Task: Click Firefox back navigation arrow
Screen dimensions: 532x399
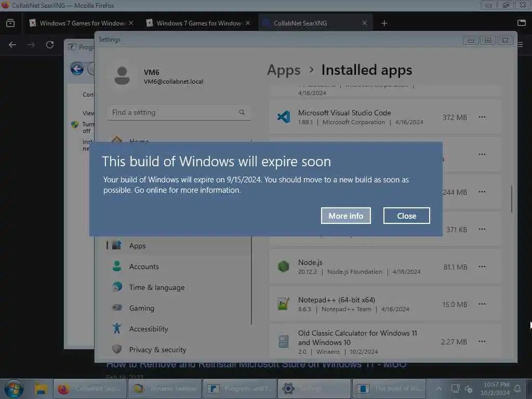Action: 12,45
